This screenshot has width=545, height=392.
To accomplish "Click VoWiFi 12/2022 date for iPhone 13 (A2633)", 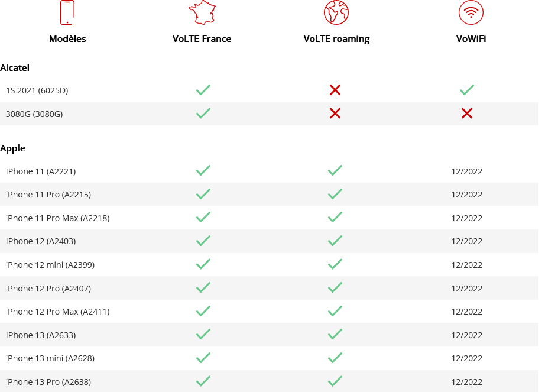I will click(466, 335).
